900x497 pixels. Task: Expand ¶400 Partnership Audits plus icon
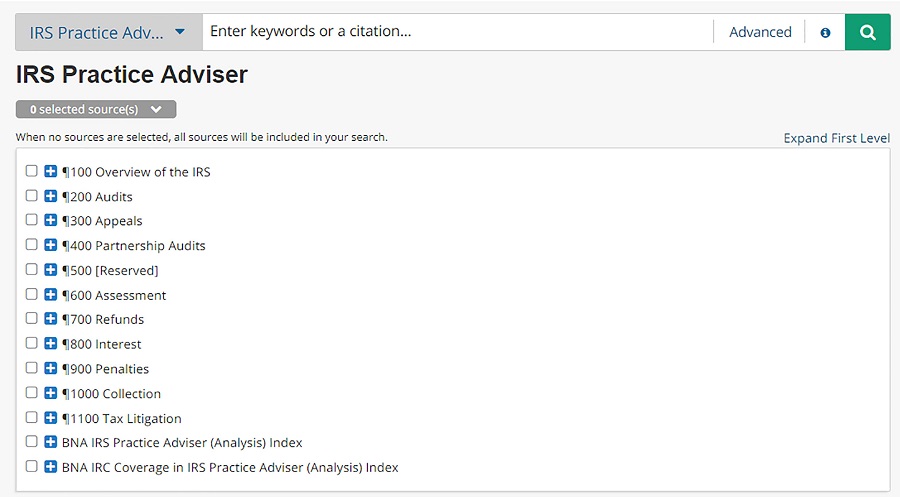(51, 245)
